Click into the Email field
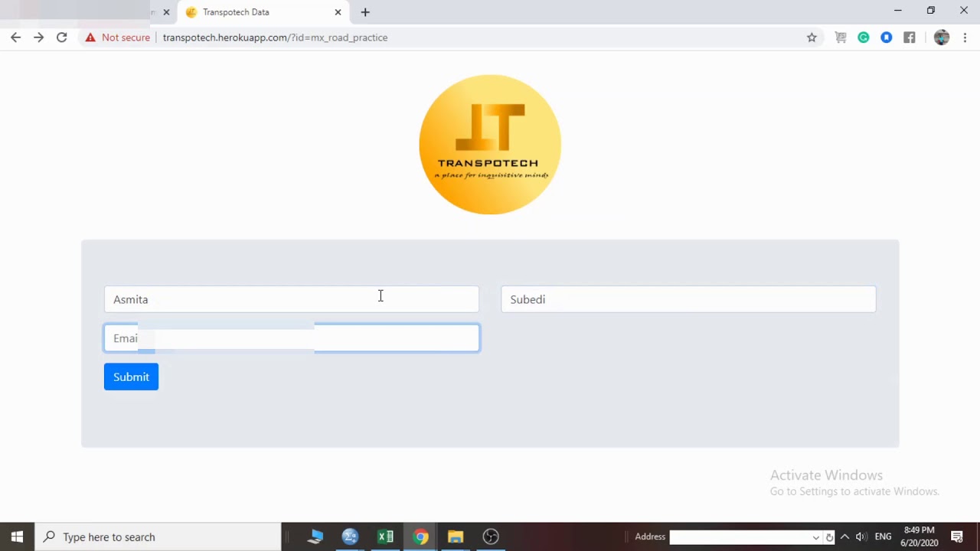This screenshot has width=980, height=551. coord(292,338)
